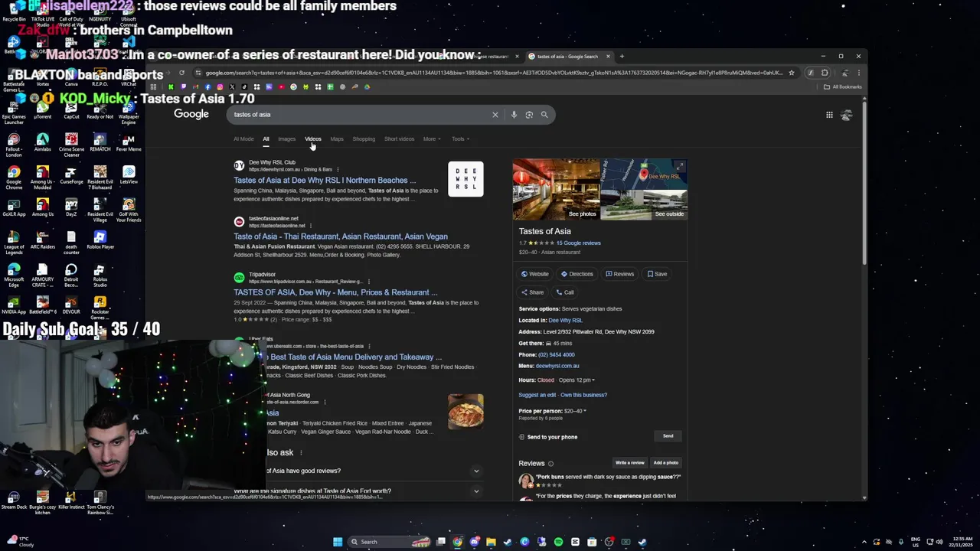980x551 pixels.
Task: Click Send to your phone button
Action: [668, 436]
